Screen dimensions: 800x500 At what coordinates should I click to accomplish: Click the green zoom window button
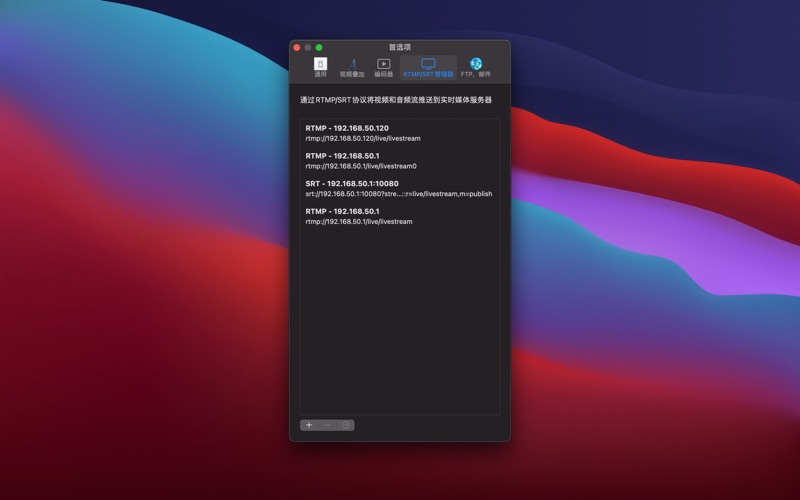point(319,47)
